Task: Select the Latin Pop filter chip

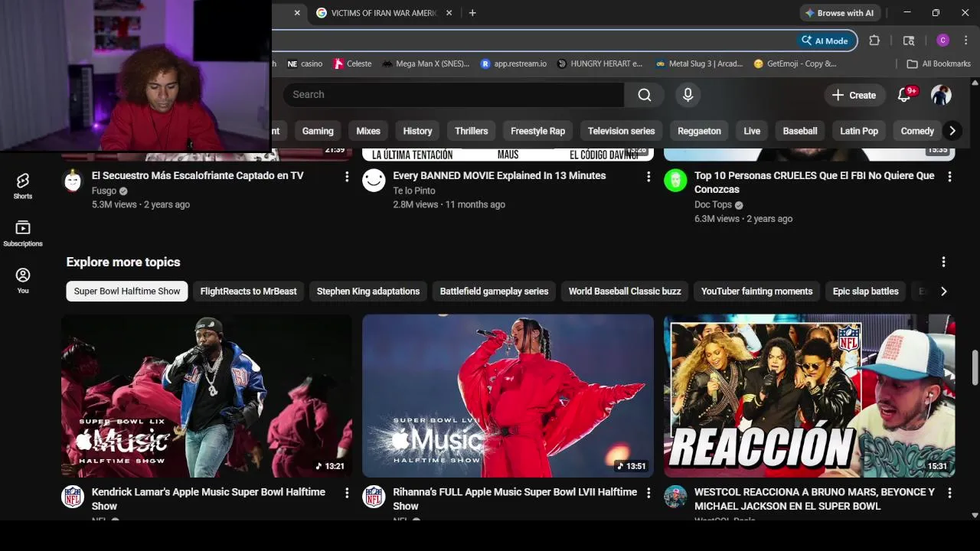Action: (x=859, y=131)
